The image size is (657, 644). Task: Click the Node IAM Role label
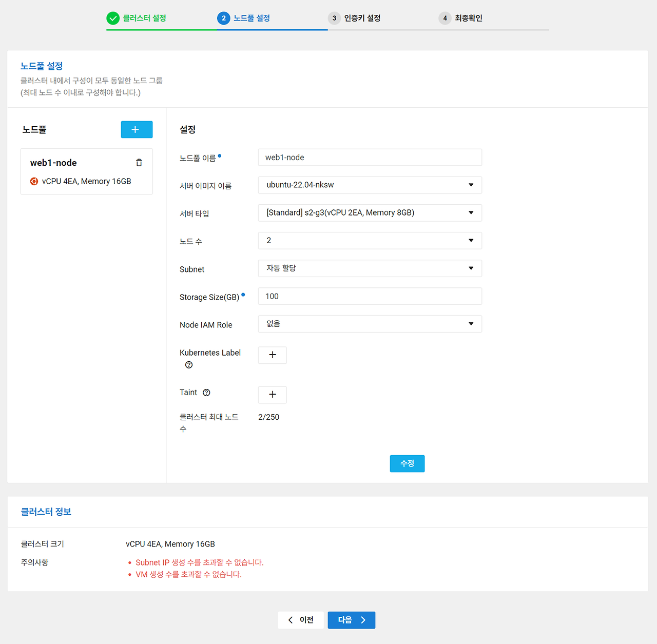[206, 325]
